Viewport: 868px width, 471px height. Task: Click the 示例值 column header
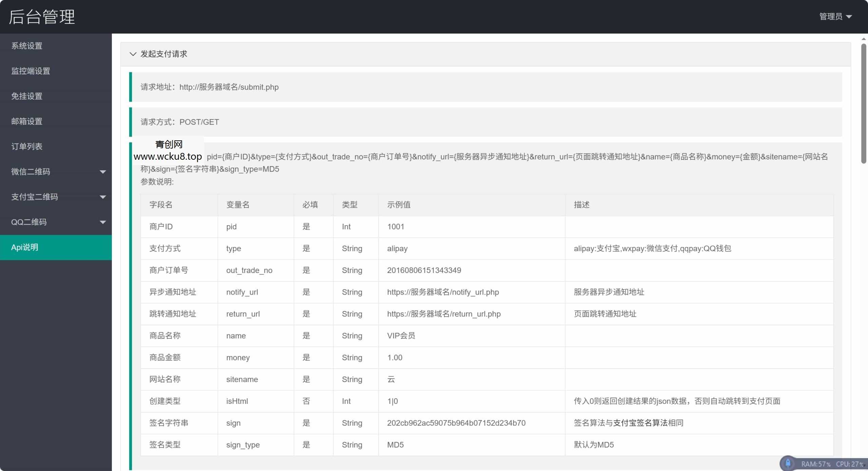(x=399, y=205)
